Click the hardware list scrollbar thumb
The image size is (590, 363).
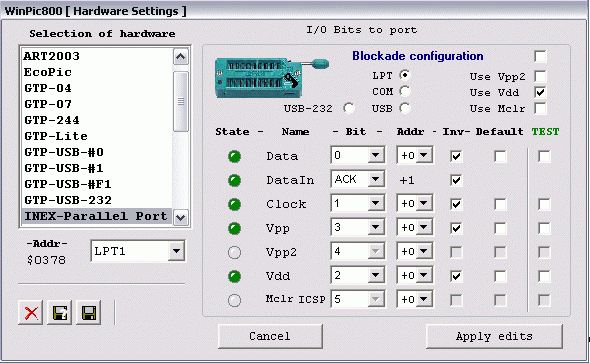click(x=181, y=102)
